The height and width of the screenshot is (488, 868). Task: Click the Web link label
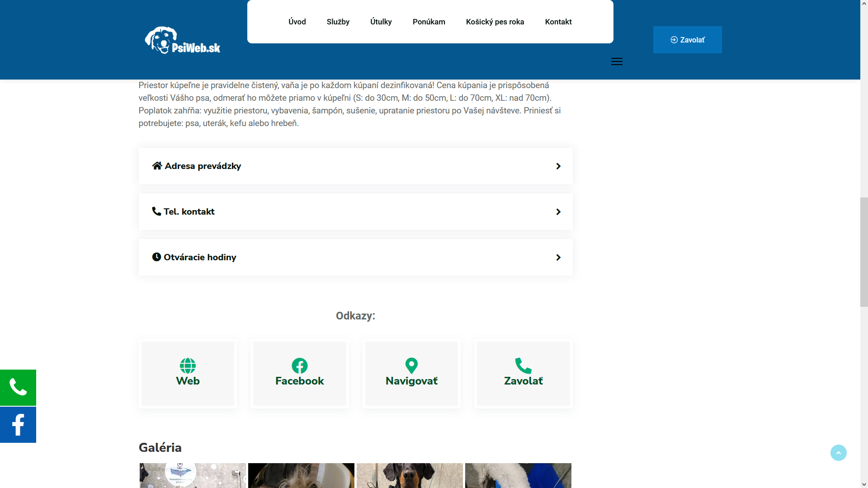click(188, 381)
